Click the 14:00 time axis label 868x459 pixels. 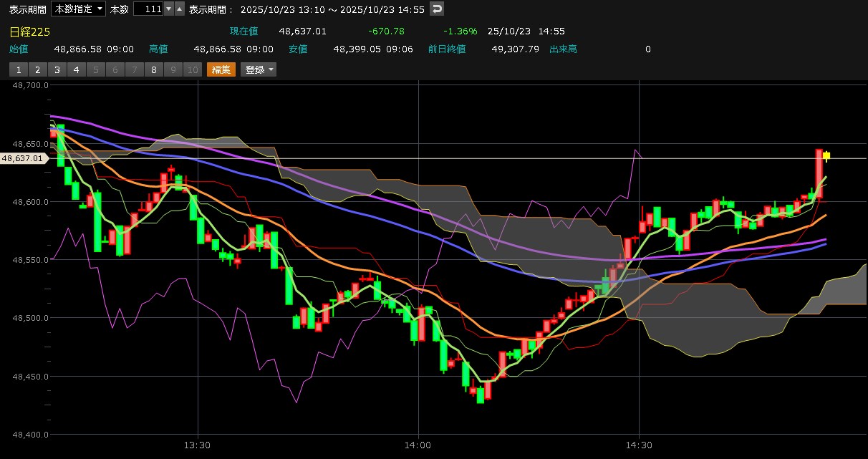(418, 445)
